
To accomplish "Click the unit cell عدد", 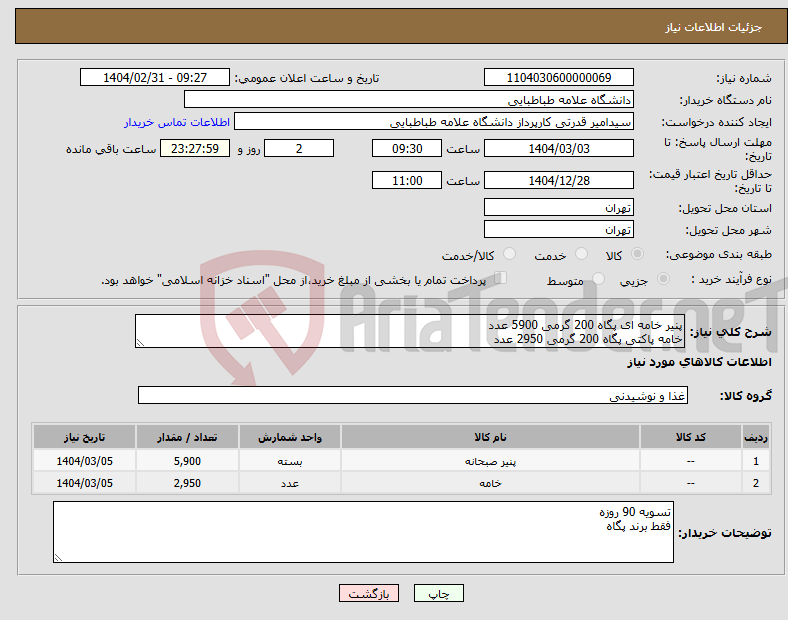I will click(290, 483).
